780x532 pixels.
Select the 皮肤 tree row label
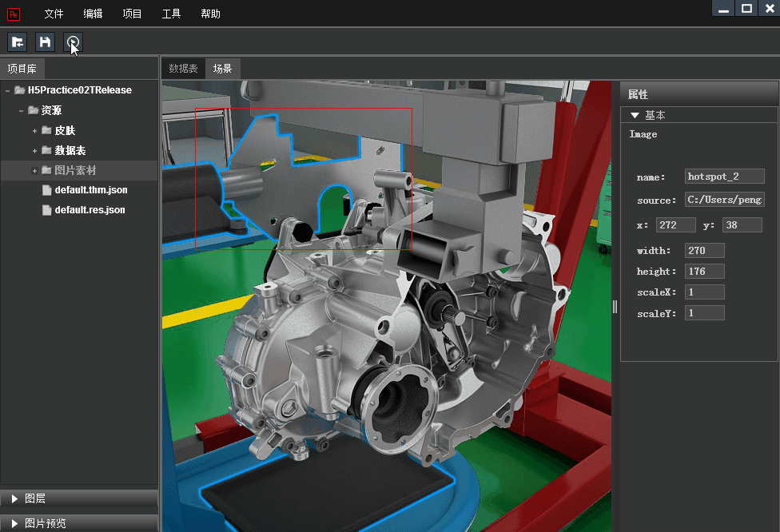point(65,130)
